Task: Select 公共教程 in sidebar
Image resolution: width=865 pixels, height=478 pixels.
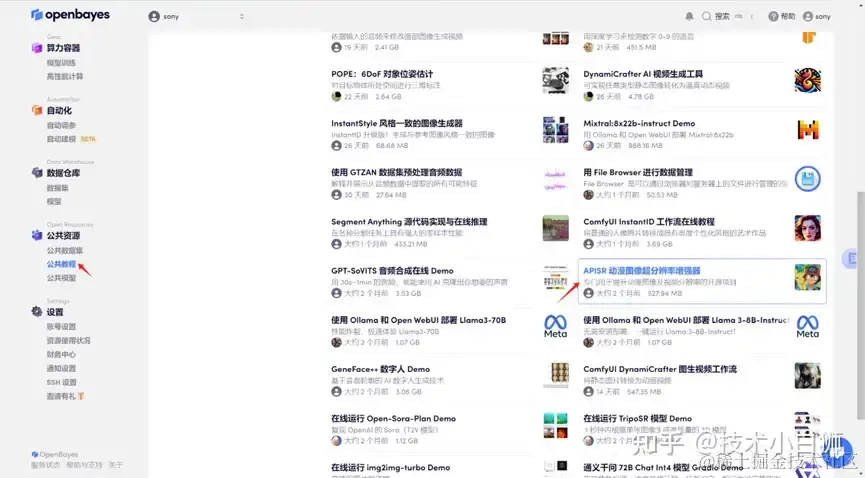Action: click(61, 264)
